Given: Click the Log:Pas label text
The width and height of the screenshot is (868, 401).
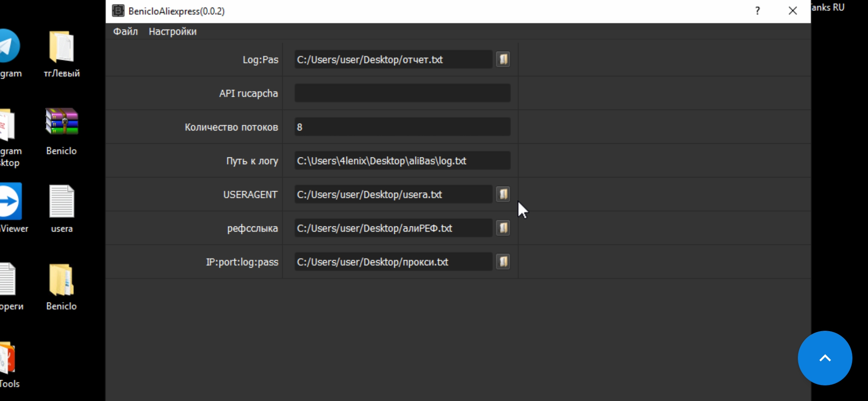Looking at the screenshot, I should click(260, 60).
